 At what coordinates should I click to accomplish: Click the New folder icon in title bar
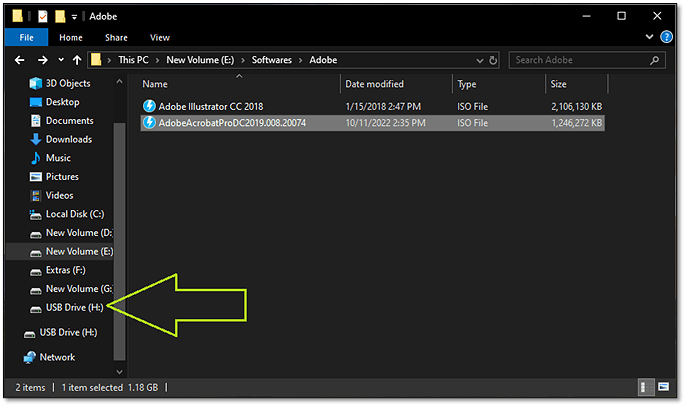(60, 17)
